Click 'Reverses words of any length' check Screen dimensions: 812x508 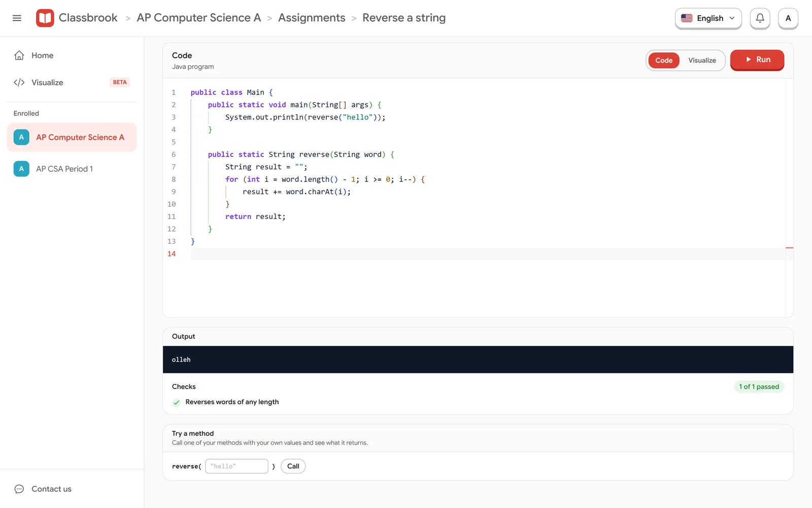tap(232, 402)
